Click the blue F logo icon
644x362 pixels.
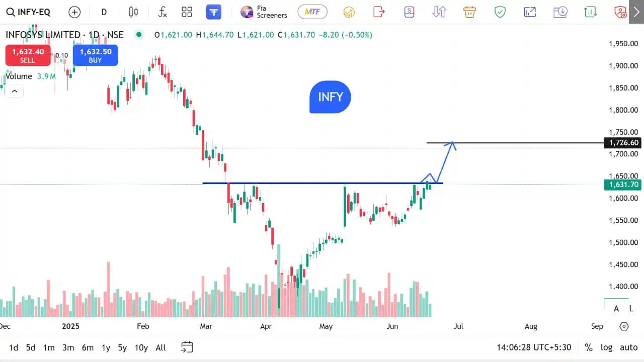[214, 12]
